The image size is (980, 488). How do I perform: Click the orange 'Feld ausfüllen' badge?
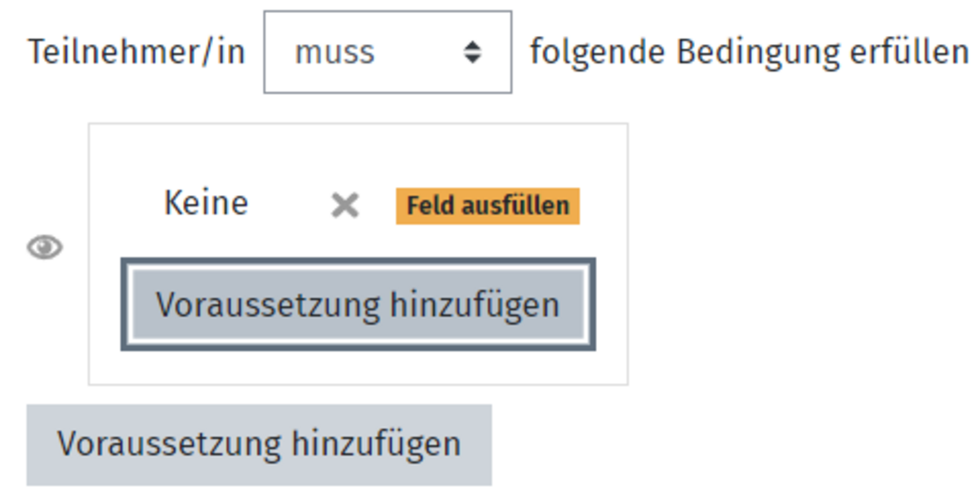(x=488, y=206)
